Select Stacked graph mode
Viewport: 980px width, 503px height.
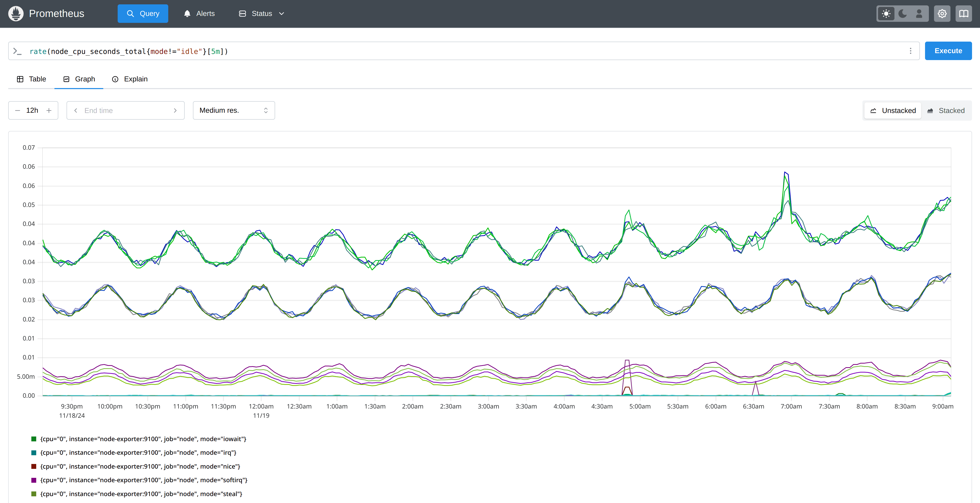coord(946,111)
